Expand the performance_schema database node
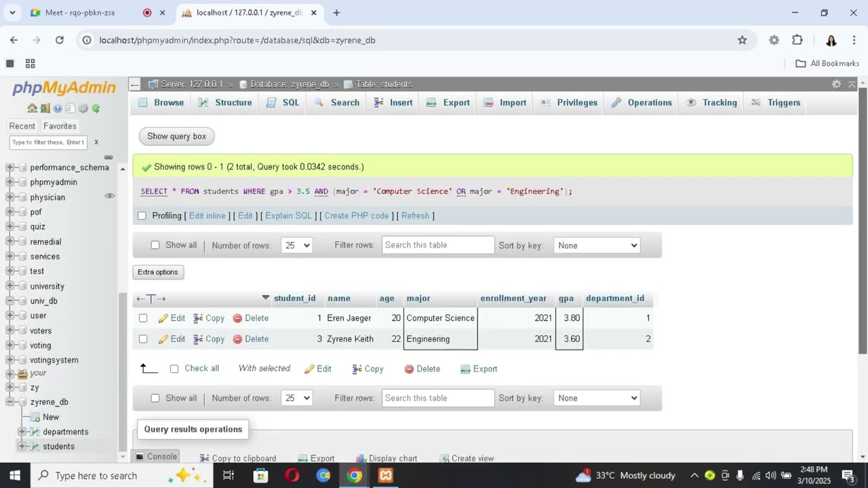Image resolution: width=868 pixels, height=488 pixels. click(10, 167)
